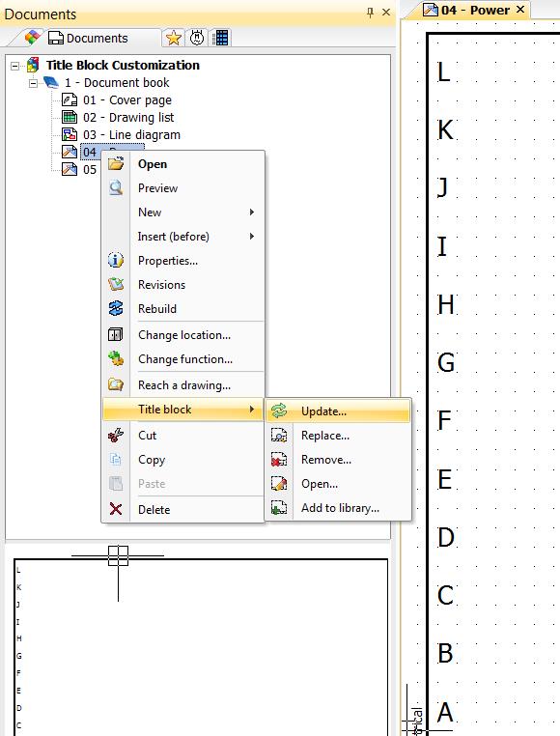Open the clock history icon tab
The image size is (560, 736).
point(197,38)
